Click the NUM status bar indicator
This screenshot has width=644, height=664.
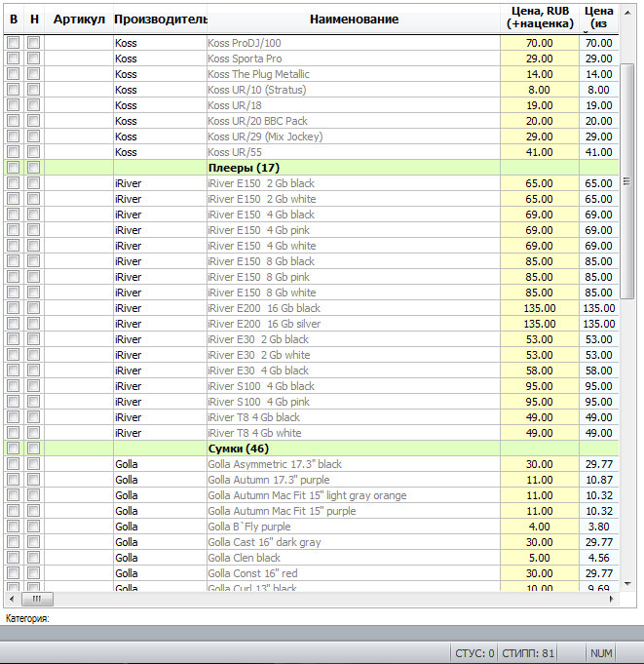click(x=601, y=653)
